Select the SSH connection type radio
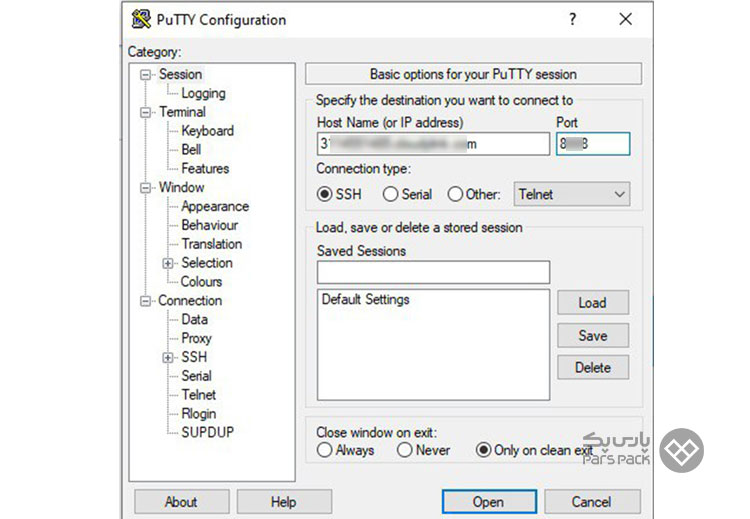Viewport: 750px width, 519px height. 324,194
